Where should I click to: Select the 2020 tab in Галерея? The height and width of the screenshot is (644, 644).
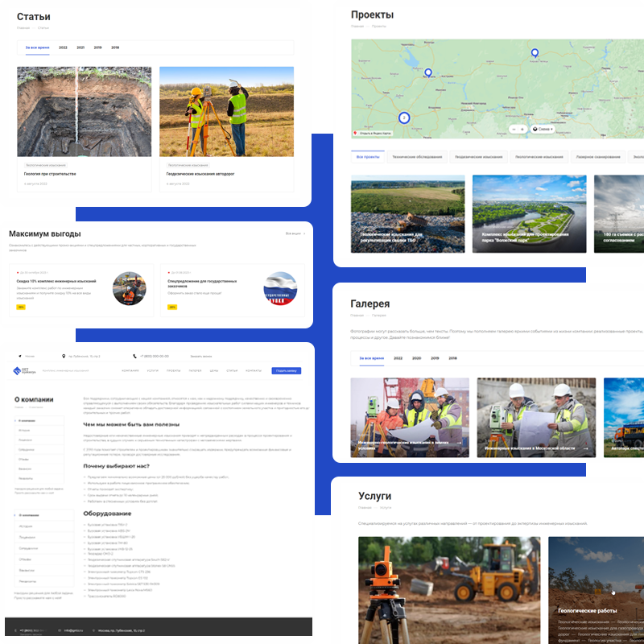(x=416, y=357)
